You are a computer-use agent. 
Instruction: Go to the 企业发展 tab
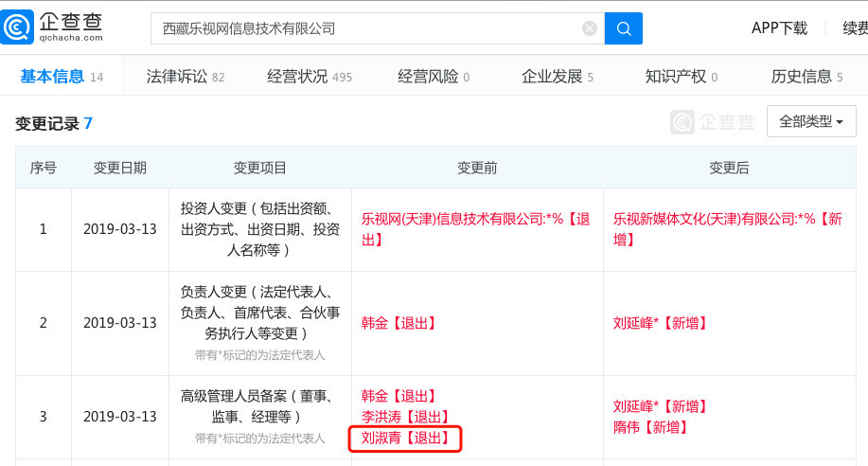pyautogui.click(x=558, y=77)
